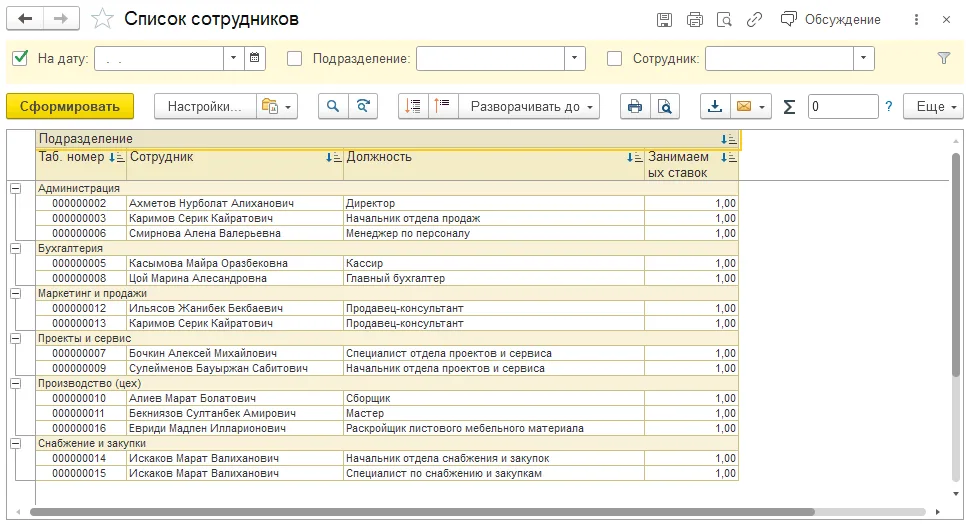This screenshot has width=966, height=529.
Task: Print the report with toolbar printer icon
Action: 635,107
